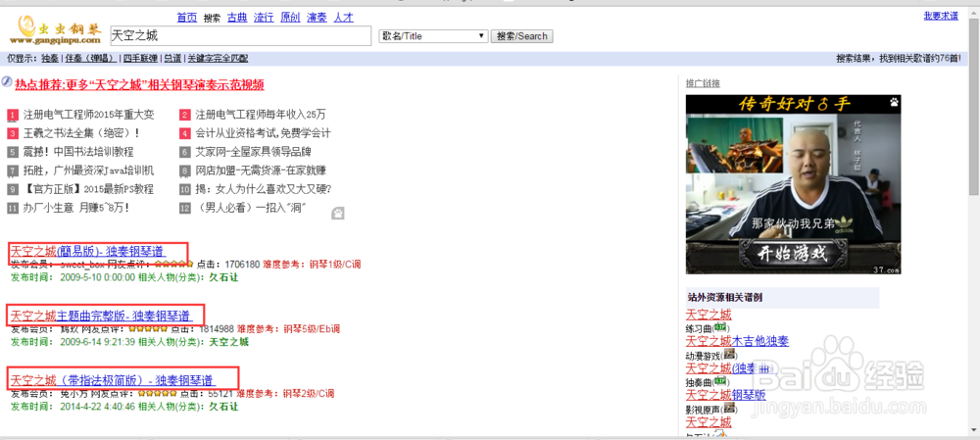This screenshot has width=980, height=440.
Task: Open 天空之城主题曲完整版-独奏钢琴谱 result
Action: tap(102, 316)
